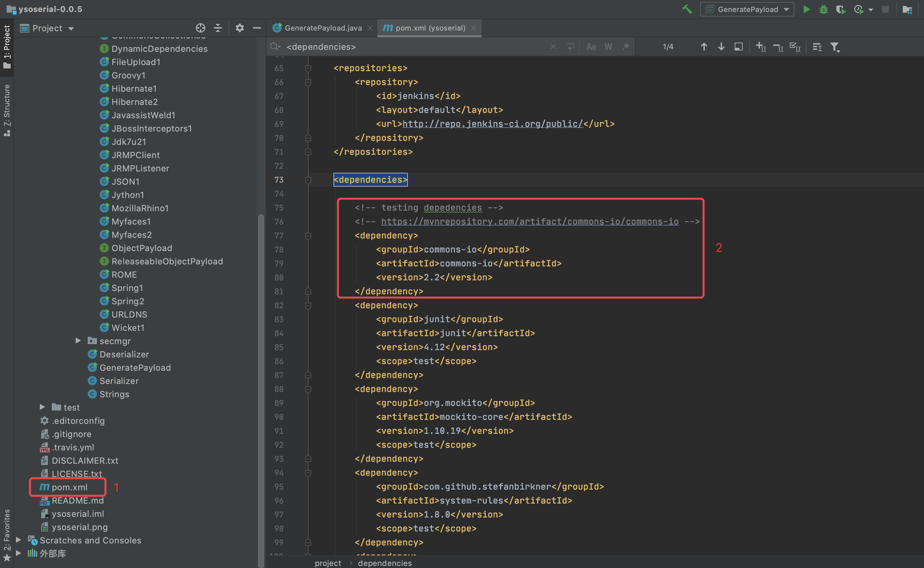The image size is (924, 568).
Task: Open Project panel settings gear
Action: pos(240,28)
